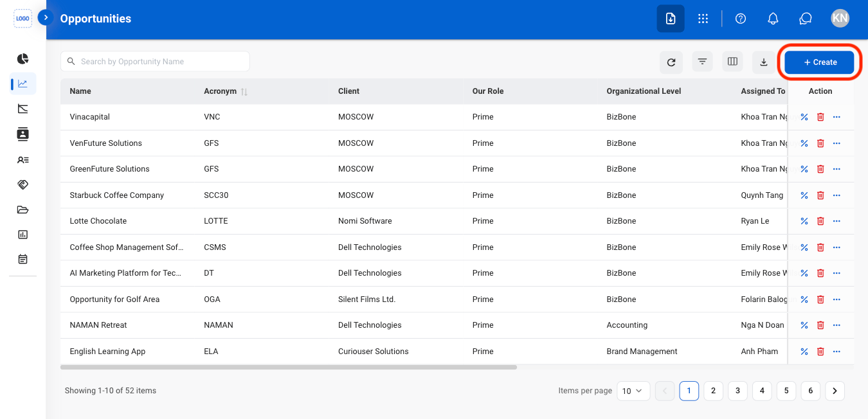868x419 pixels.
Task: Open the calendar sidebar icon
Action: pos(23,260)
